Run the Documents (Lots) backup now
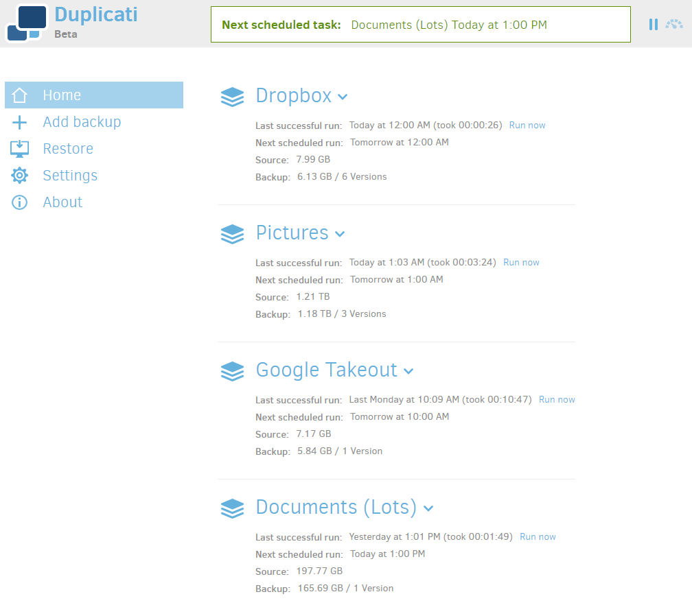 point(538,536)
